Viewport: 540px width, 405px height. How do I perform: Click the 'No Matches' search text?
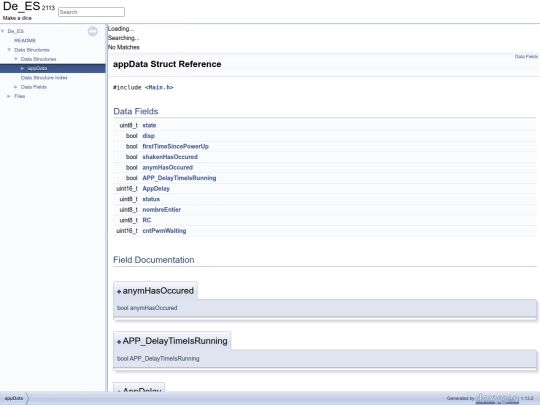124,47
